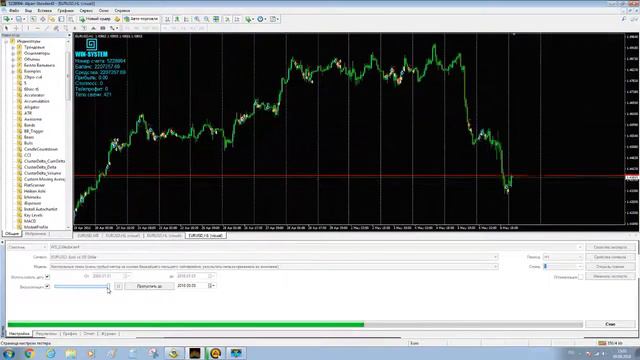The image size is (640, 360).
Task: Open the File menu
Action: [14, 11]
